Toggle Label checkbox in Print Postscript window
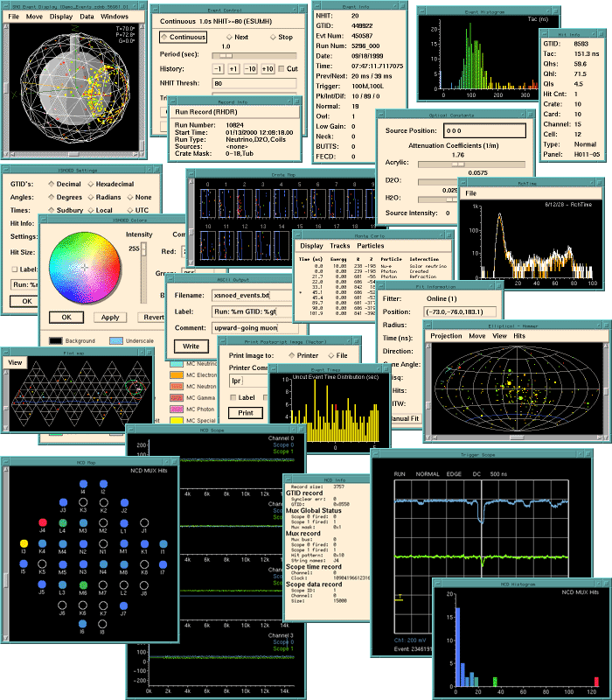 click(x=242, y=397)
